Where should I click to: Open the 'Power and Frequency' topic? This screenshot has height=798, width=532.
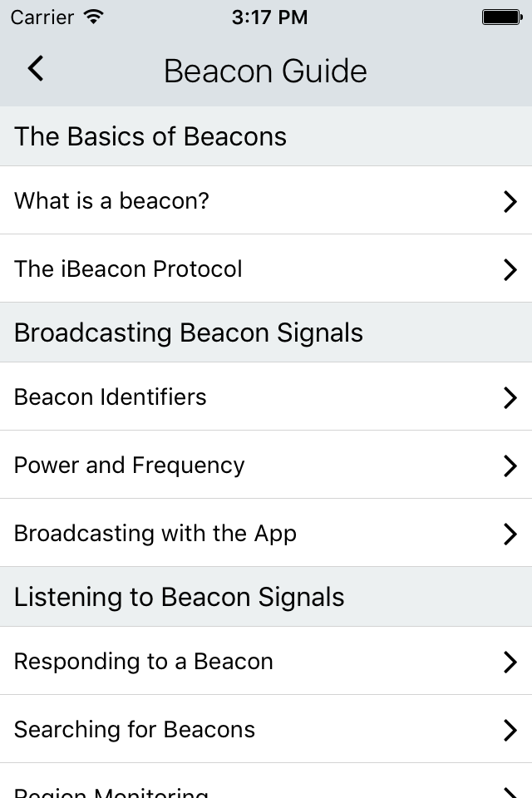[x=266, y=465]
